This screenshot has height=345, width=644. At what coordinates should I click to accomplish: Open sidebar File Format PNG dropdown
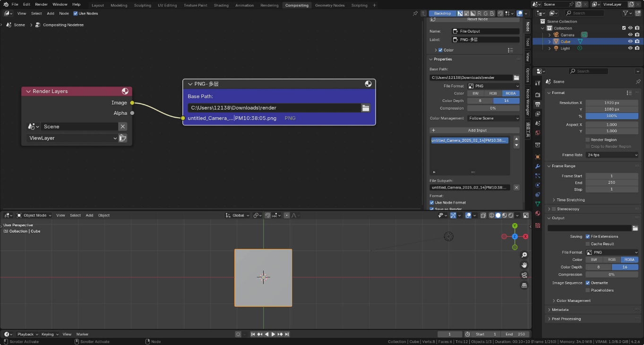click(x=493, y=86)
